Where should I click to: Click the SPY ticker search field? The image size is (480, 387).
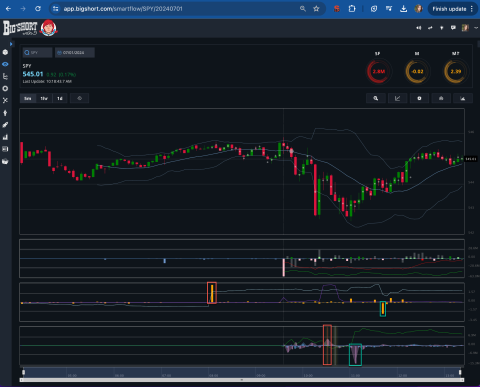37,53
